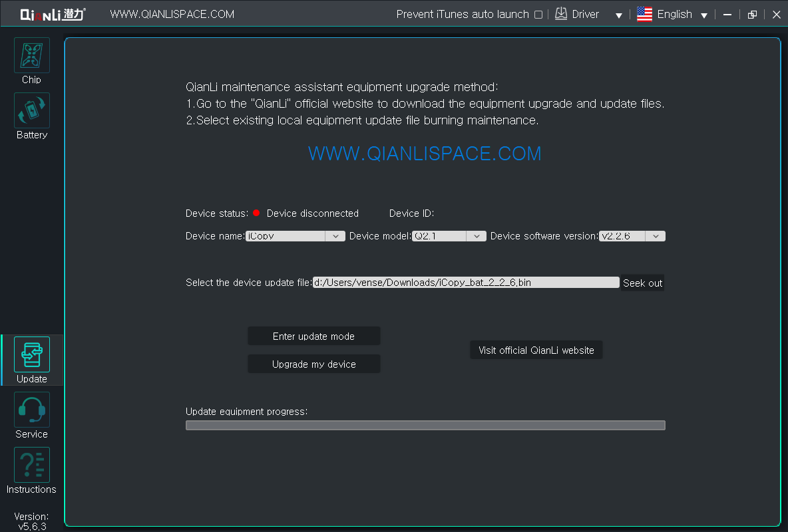Click Enter update mode button

(x=313, y=336)
